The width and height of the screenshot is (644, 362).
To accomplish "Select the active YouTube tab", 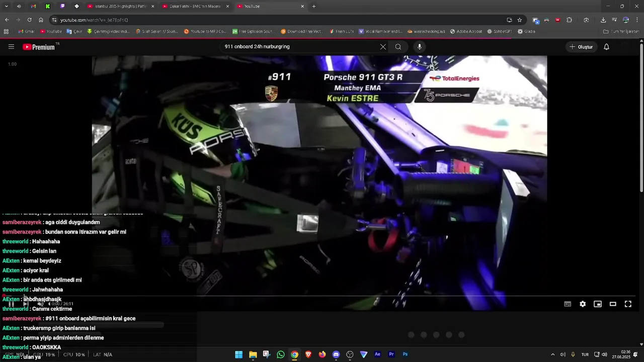I will pyautogui.click(x=271, y=6).
